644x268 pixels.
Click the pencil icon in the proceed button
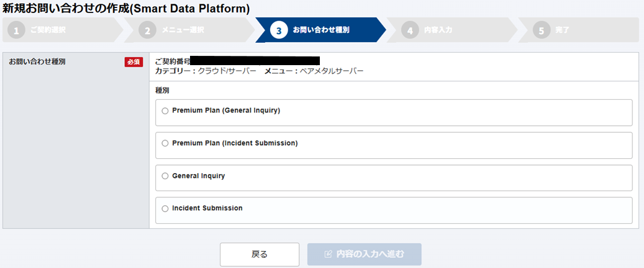329,254
